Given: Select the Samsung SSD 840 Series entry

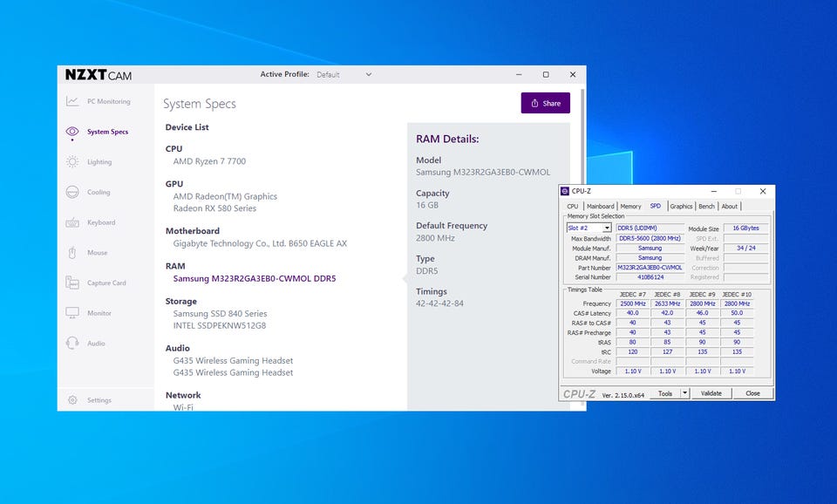Looking at the screenshot, I should point(220,314).
